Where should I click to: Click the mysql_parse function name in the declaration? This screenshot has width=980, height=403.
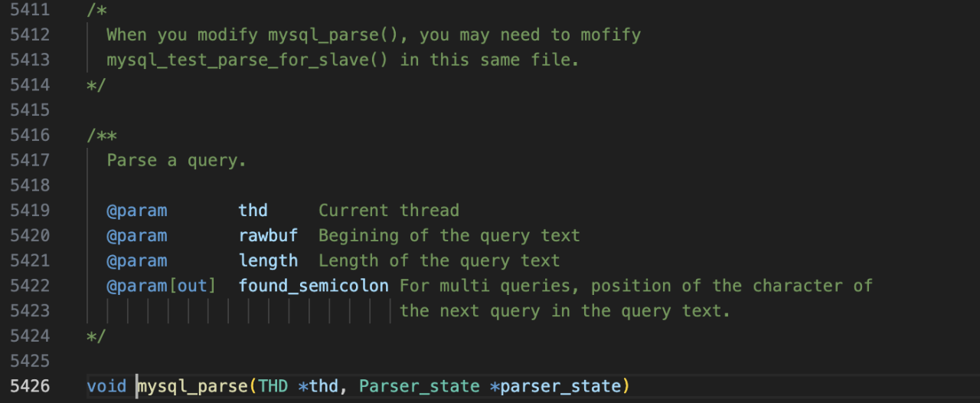(x=193, y=386)
